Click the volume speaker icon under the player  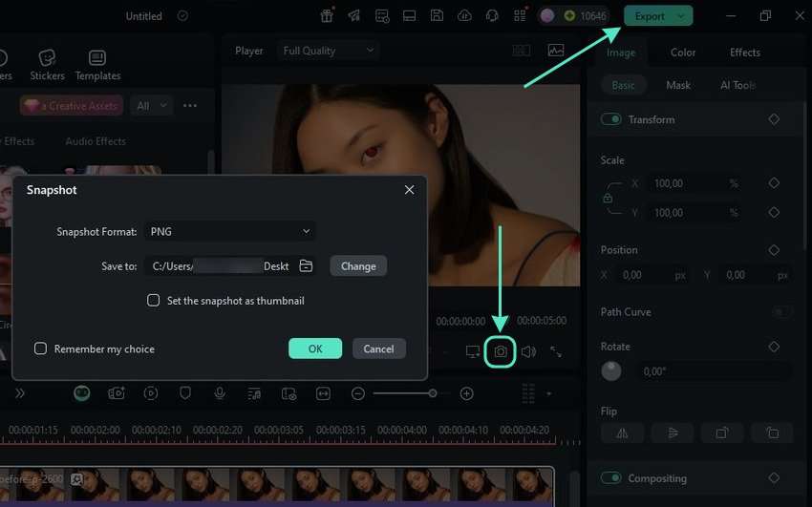pyautogui.click(x=528, y=351)
